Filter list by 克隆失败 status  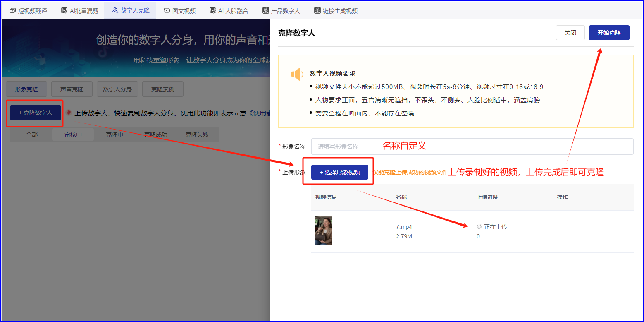point(197,135)
